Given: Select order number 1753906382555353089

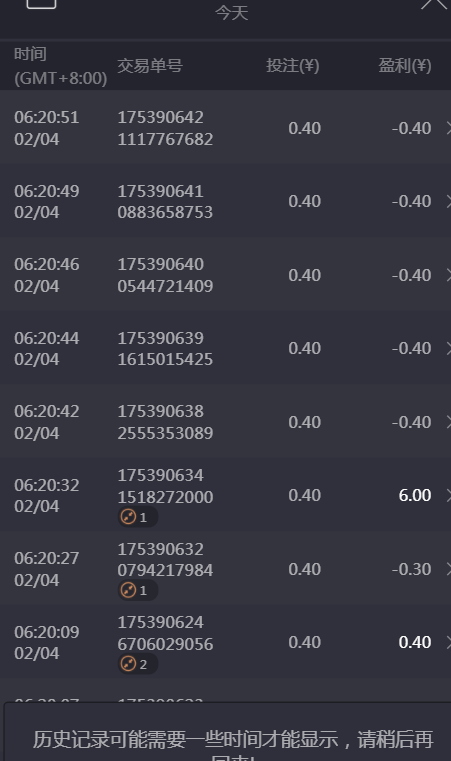Looking at the screenshot, I should point(165,422).
